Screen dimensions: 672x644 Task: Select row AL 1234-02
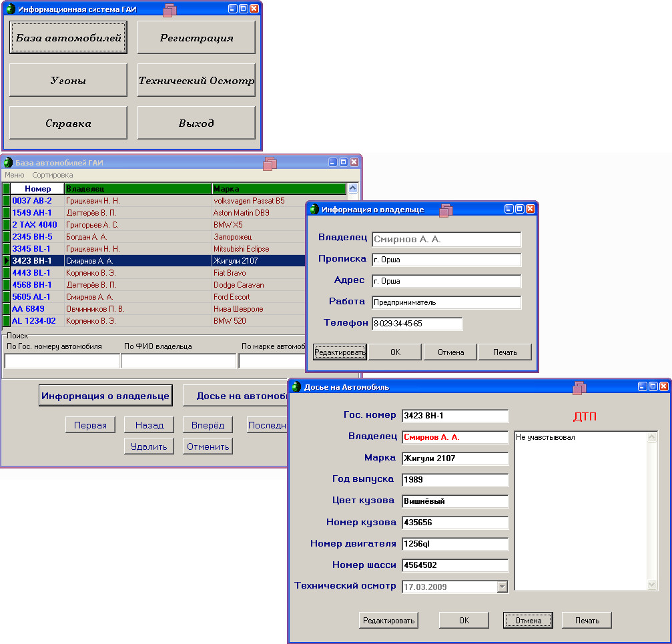pos(154,320)
